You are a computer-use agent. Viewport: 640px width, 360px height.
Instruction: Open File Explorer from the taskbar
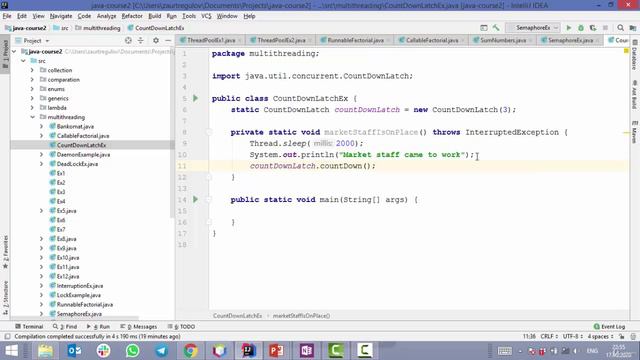(45, 351)
